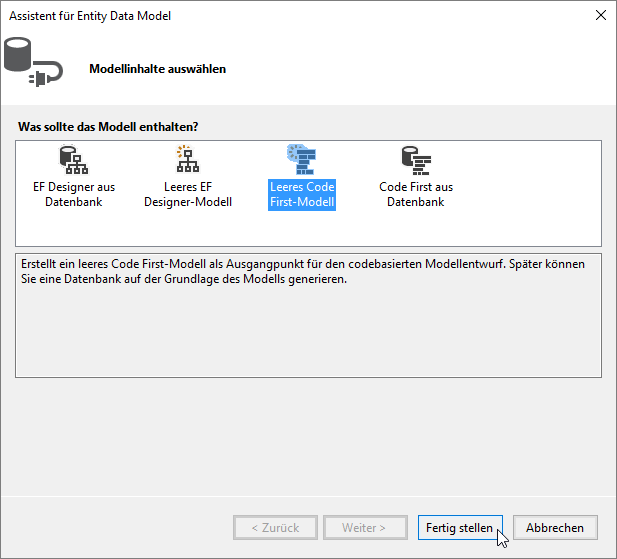Screen dimensions: 617x559
Task: Choose the Code First aus Datenbank icon
Action: click(415, 160)
